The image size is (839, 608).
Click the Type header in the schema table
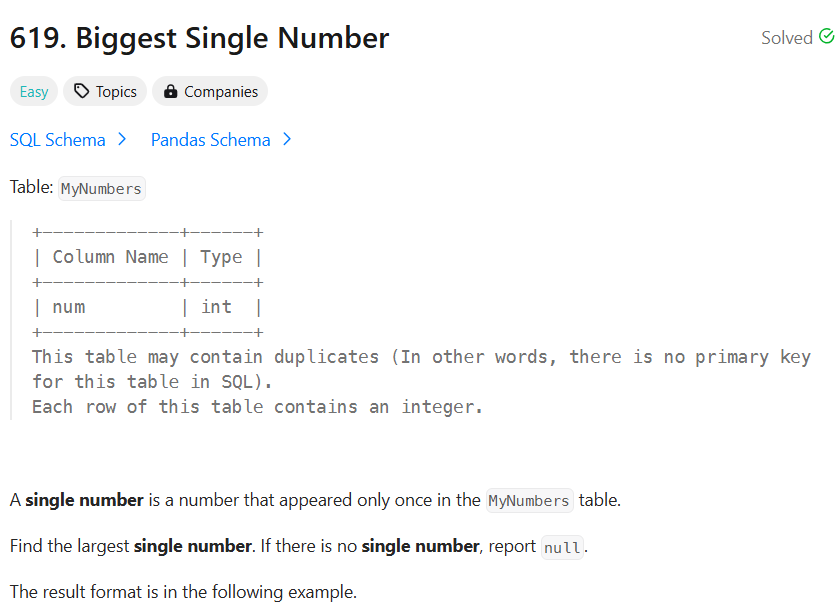pyautogui.click(x=221, y=257)
